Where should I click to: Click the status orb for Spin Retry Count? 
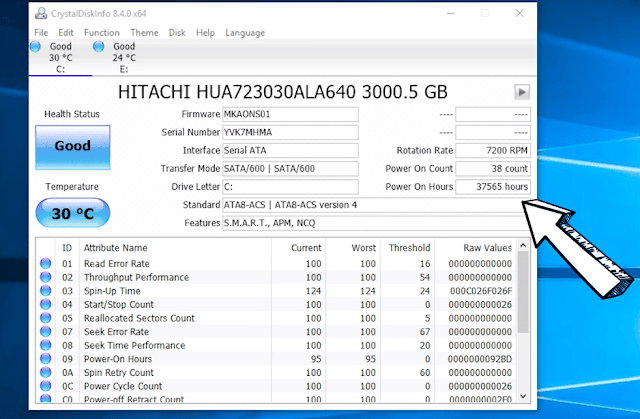[x=46, y=372]
